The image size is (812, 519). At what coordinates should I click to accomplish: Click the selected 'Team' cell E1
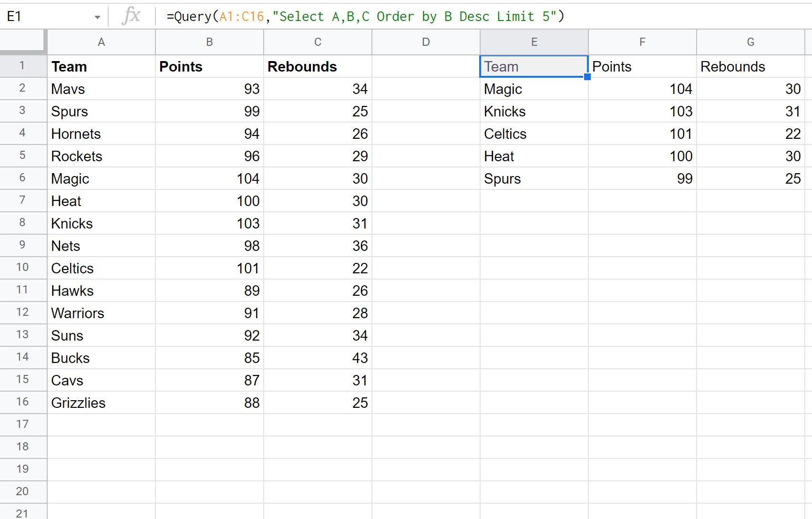tap(534, 66)
